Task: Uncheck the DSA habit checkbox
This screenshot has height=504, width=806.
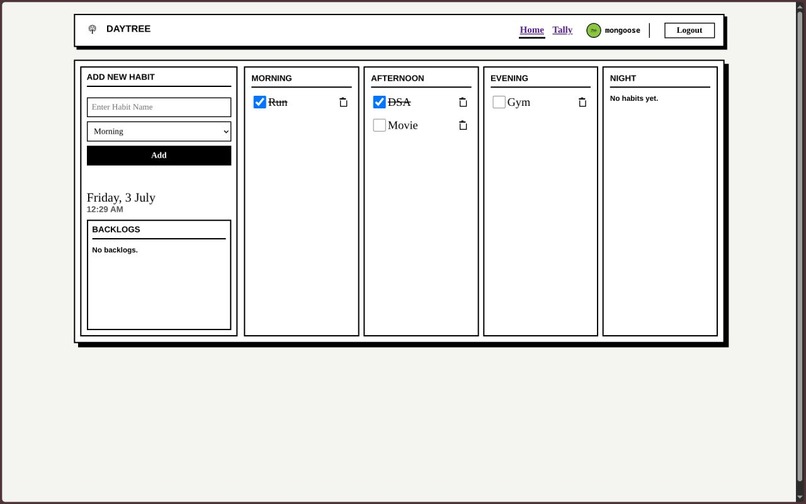Action: [379, 102]
